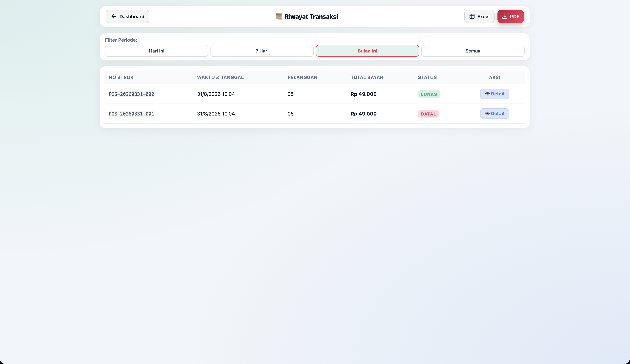Click the WAKTU & TANGGAL column header
This screenshot has width=630, height=364.
click(220, 77)
